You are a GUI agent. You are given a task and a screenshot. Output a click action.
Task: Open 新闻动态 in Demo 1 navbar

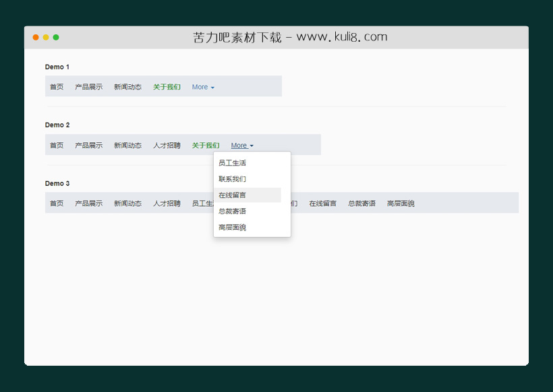128,87
